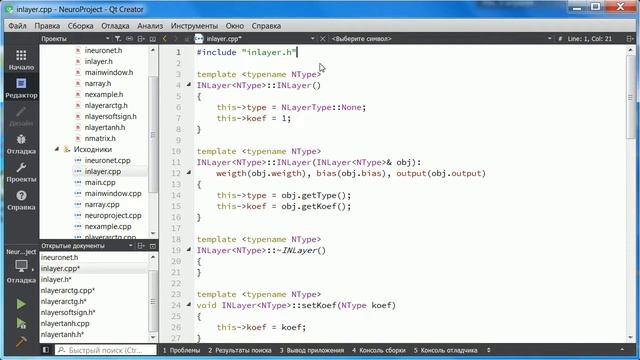This screenshot has width=640, height=360.
Task: Select nmatrix.h in the project tree
Action: coord(100,138)
